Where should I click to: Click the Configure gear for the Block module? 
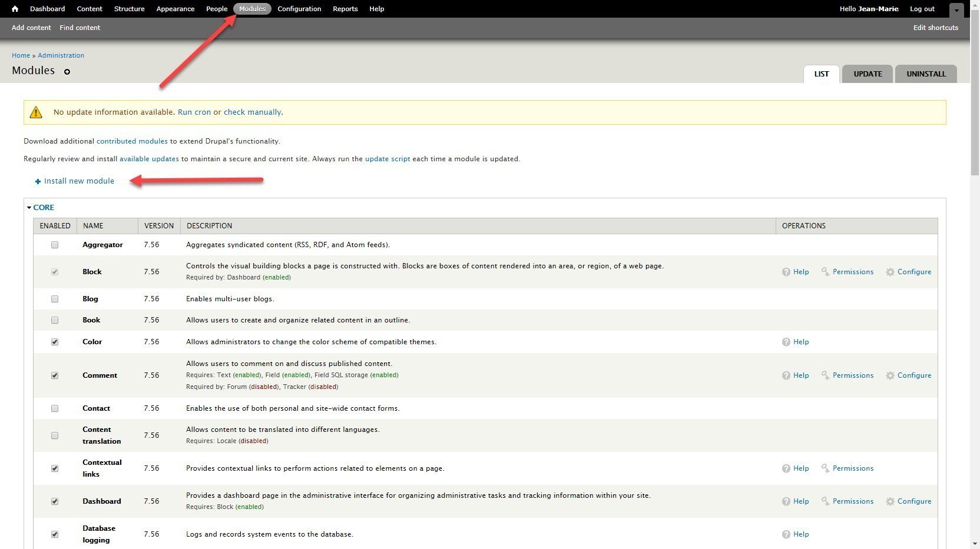pos(890,271)
